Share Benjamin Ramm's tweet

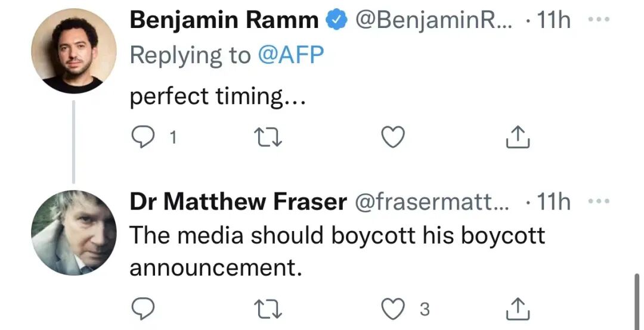pos(517,138)
